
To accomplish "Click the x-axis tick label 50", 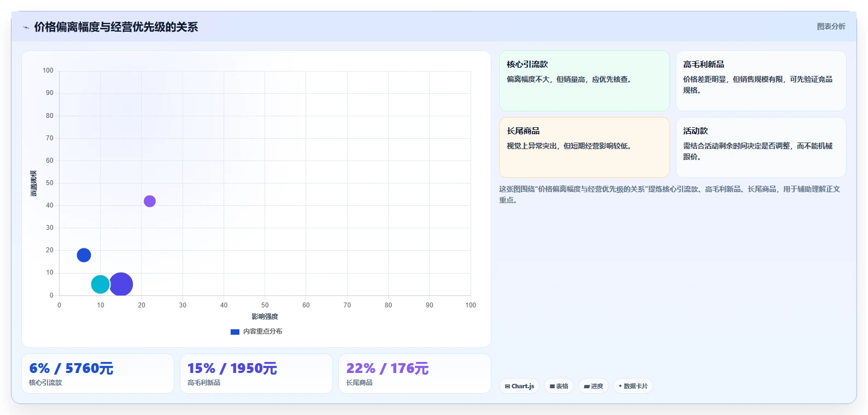I will click(x=265, y=305).
